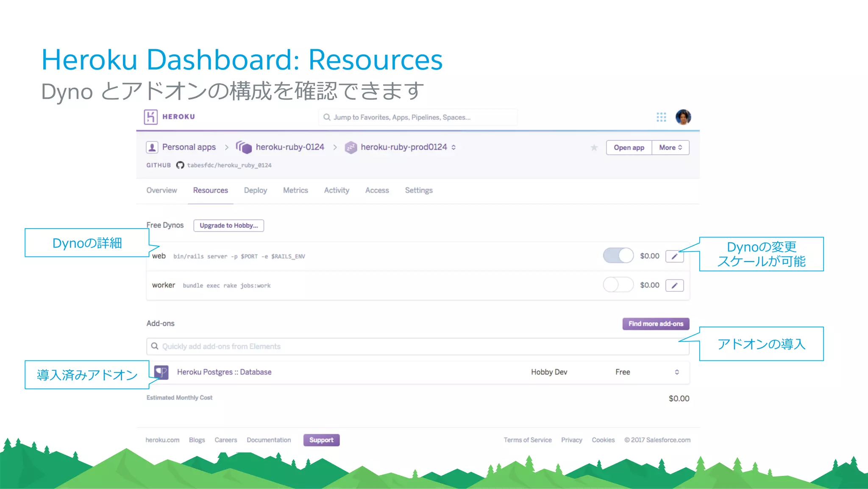Favorite the app with the star icon

[x=594, y=148]
